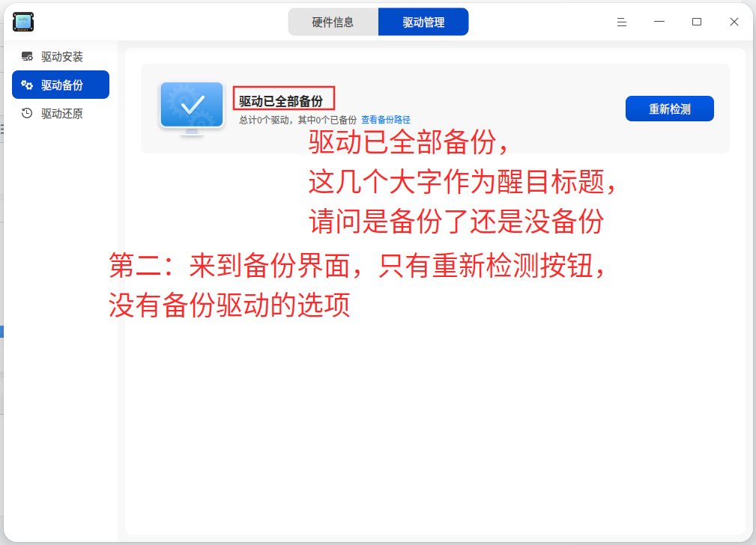Click the device manager app icon
The width and height of the screenshot is (756, 545).
point(23,22)
